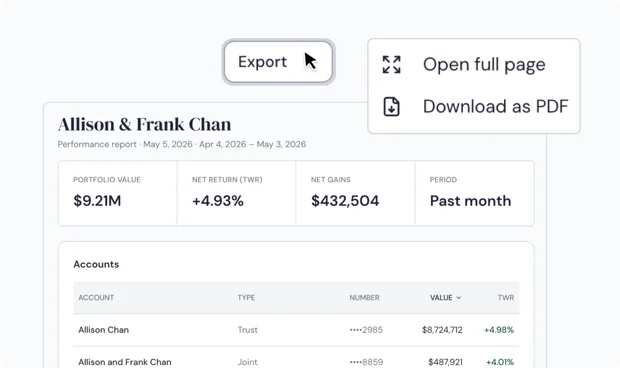Click the Past month period card
The height and width of the screenshot is (368, 620).
coord(474,193)
